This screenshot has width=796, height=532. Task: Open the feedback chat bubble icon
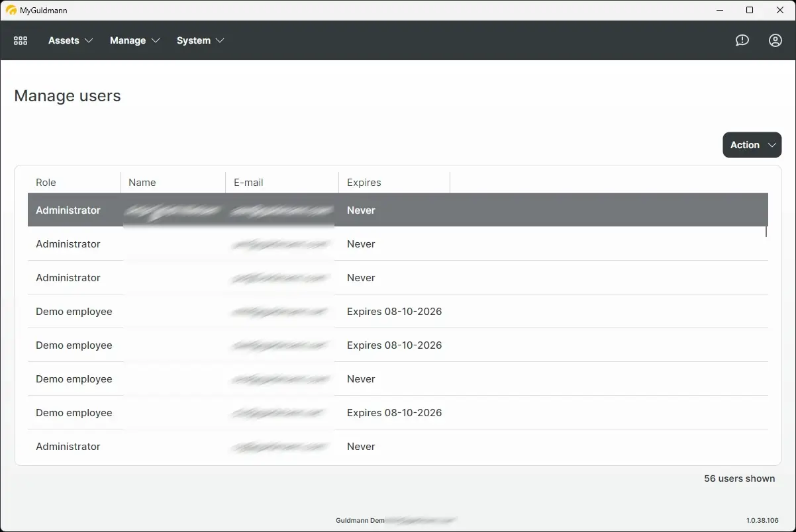coord(742,40)
